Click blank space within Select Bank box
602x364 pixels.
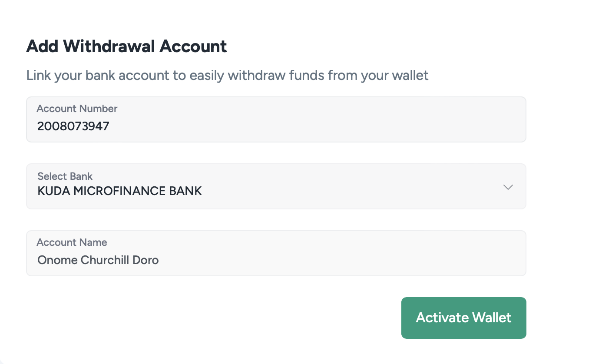click(347, 191)
